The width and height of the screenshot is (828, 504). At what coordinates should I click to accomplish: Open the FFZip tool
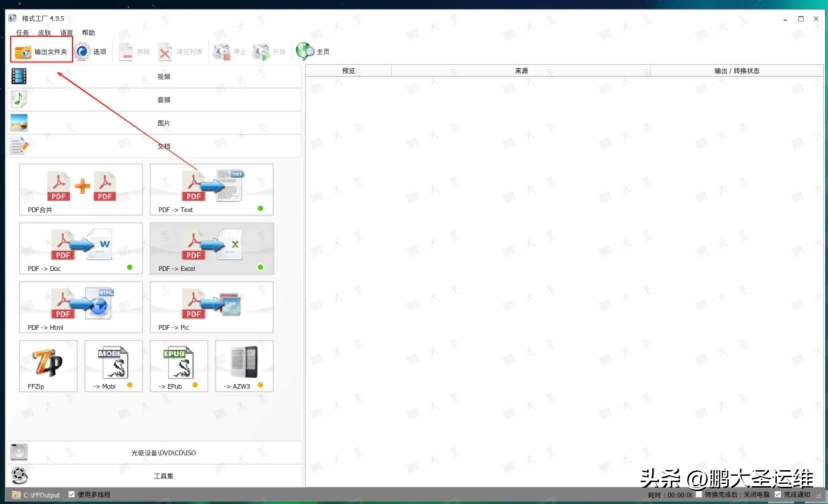[48, 366]
